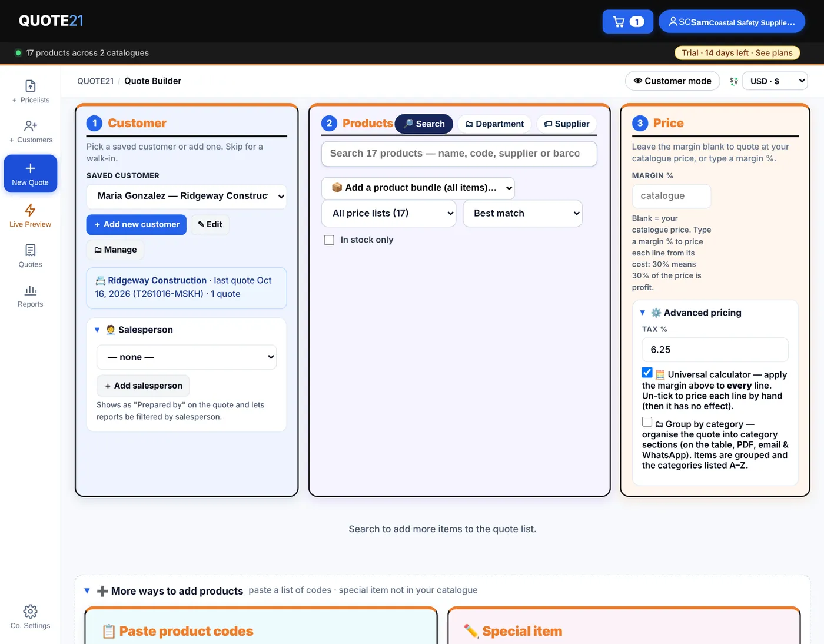The height and width of the screenshot is (644, 824).
Task: Click Add salesperson button
Action: point(143,386)
